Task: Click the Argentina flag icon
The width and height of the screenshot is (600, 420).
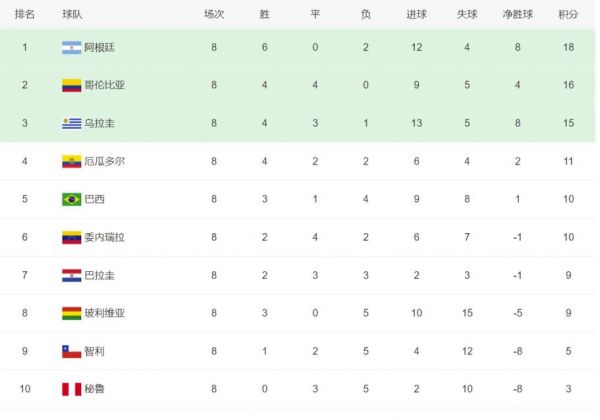Action: (72, 47)
